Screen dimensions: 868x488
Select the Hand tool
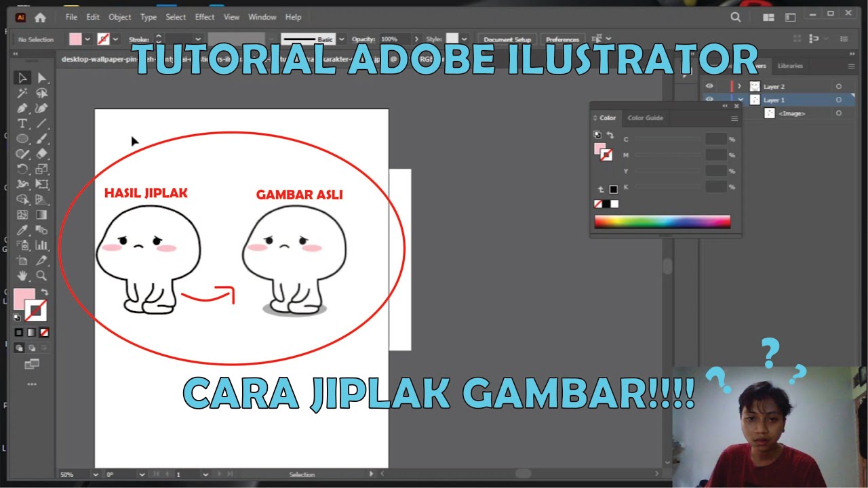[x=22, y=276]
